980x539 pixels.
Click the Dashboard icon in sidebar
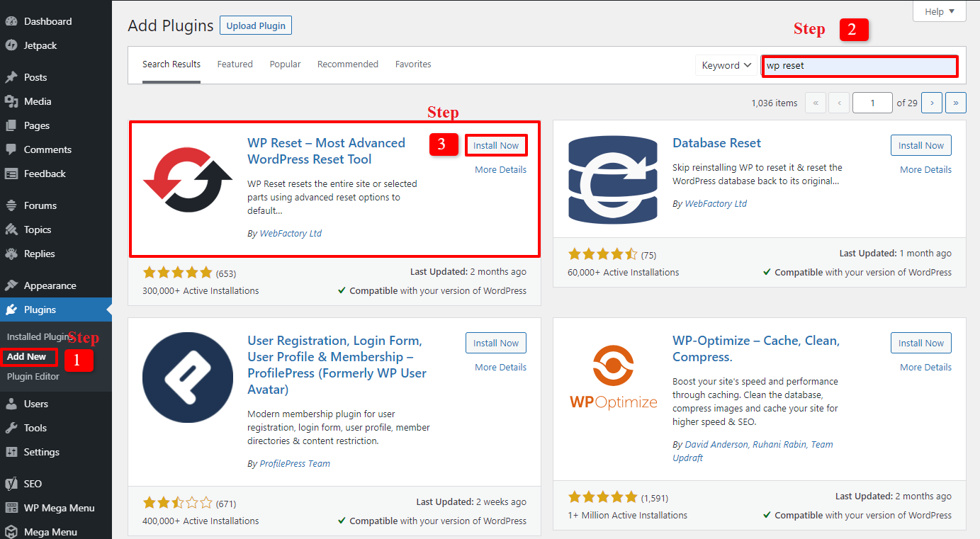coord(11,21)
